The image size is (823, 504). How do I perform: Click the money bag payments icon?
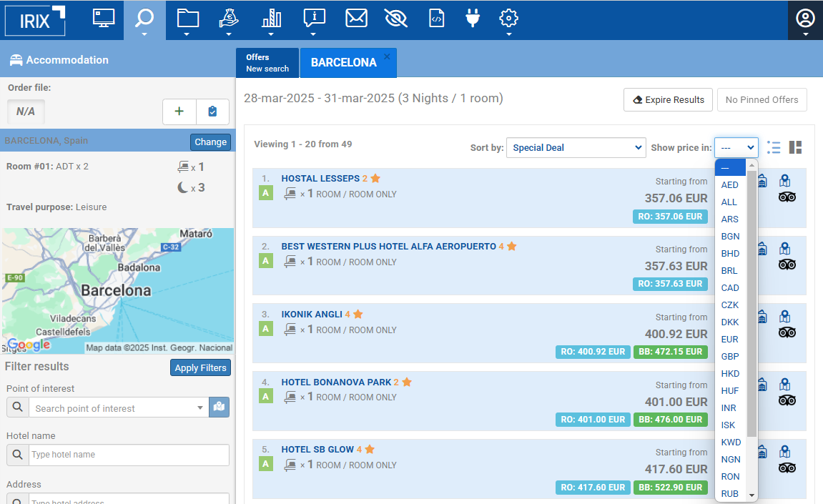228,19
